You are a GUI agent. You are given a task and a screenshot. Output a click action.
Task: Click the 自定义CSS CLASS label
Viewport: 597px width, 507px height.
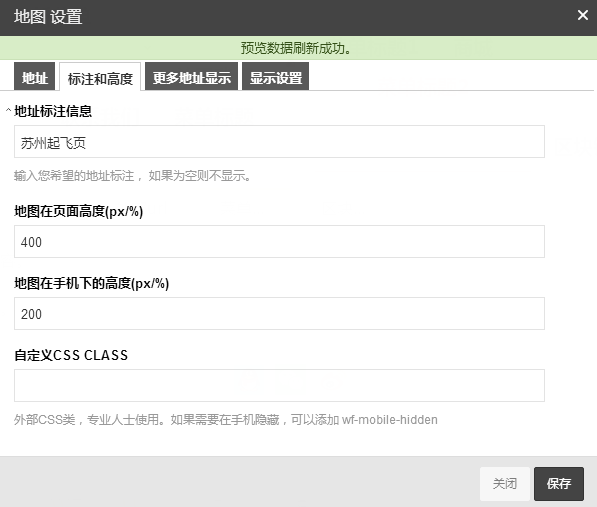coord(71,355)
